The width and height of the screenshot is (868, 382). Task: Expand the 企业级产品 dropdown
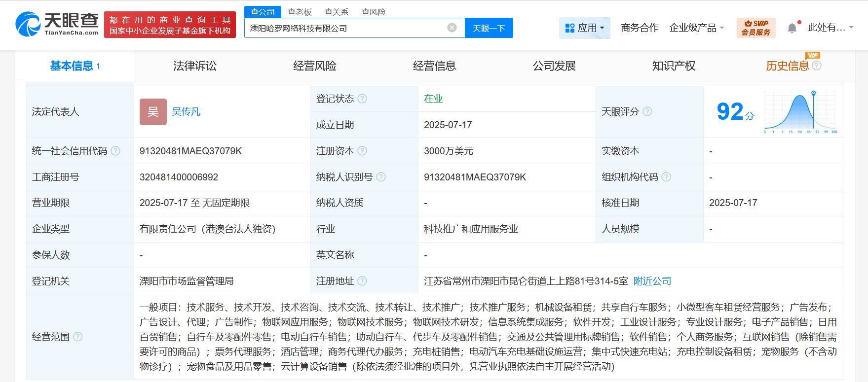tap(696, 28)
